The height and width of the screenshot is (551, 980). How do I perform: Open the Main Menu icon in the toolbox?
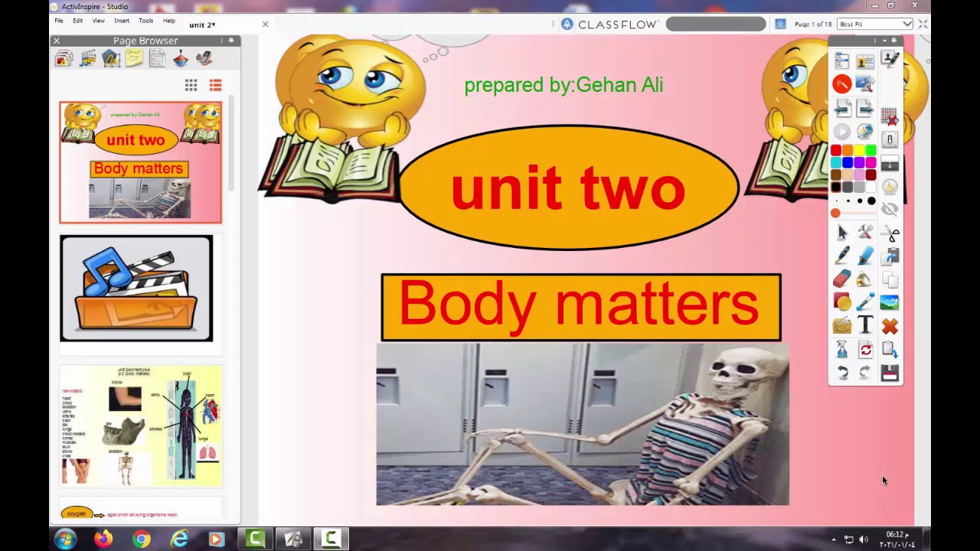(841, 60)
